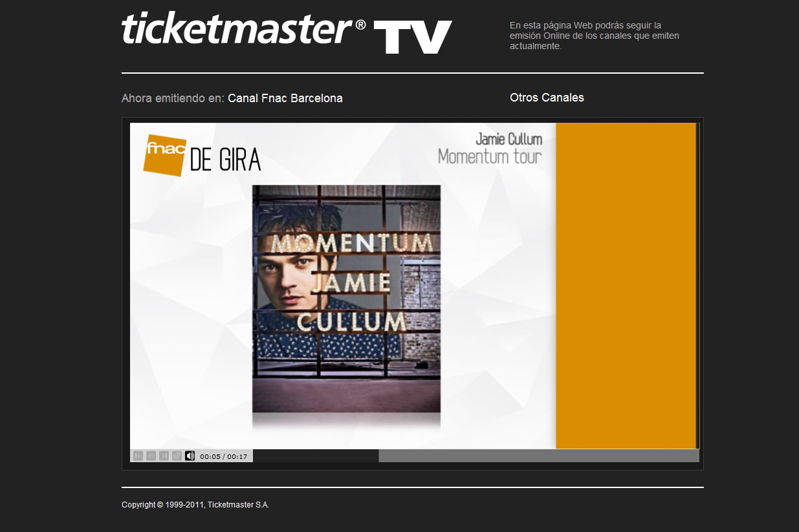The height and width of the screenshot is (532, 799).
Task: Click the previous track player button
Action: tap(138, 456)
